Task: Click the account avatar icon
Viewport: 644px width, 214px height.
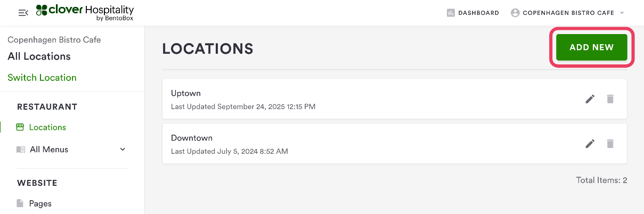Action: pyautogui.click(x=515, y=13)
